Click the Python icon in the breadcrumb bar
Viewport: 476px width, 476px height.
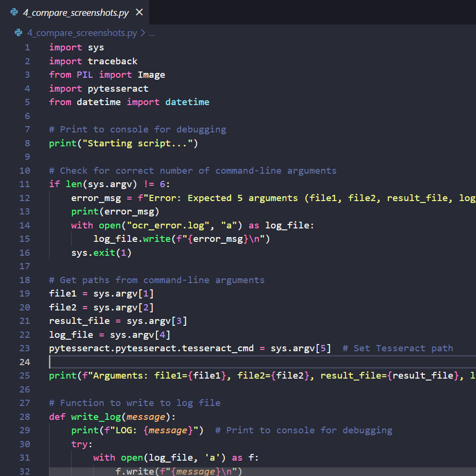[19, 33]
